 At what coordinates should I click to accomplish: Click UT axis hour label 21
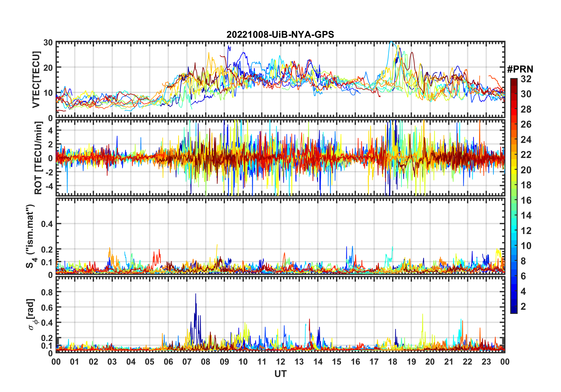tap(449, 362)
